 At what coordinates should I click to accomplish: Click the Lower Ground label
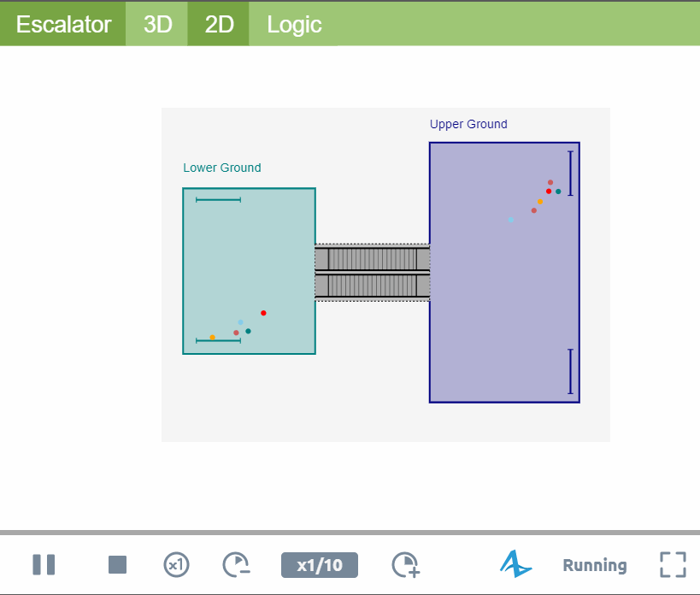point(222,168)
